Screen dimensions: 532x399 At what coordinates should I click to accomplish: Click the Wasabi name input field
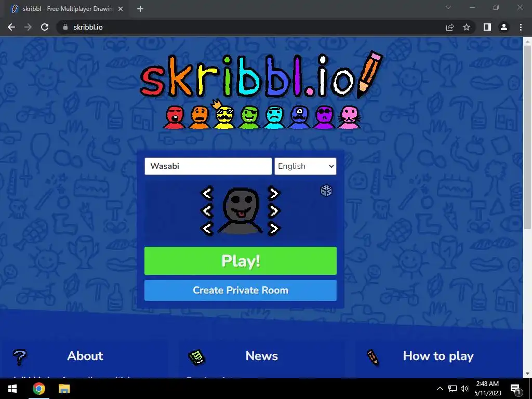[x=208, y=166]
